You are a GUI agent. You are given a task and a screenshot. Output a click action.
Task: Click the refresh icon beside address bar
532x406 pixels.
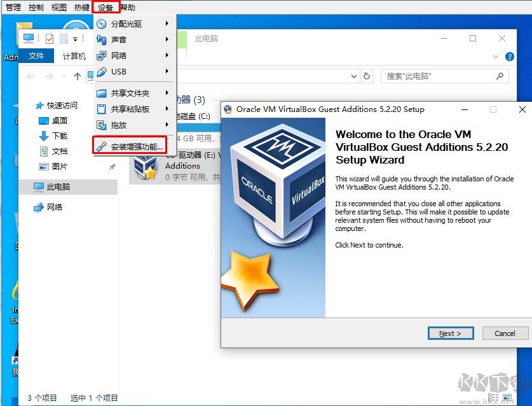pos(367,76)
